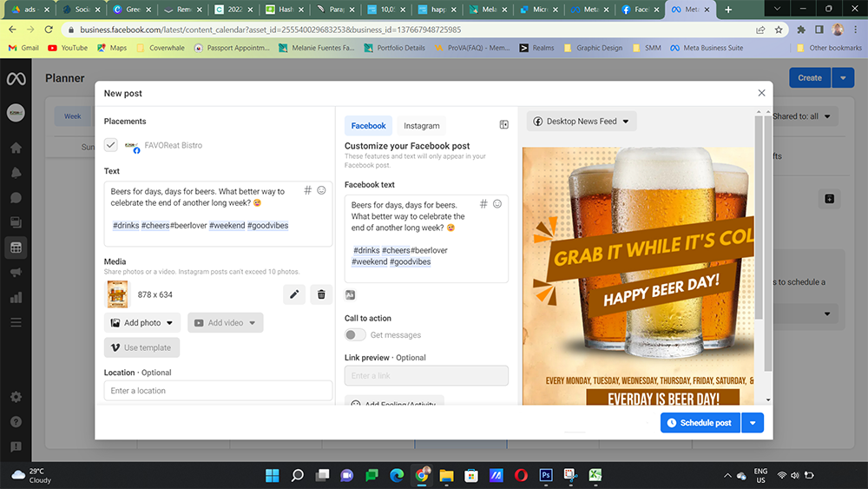The height and width of the screenshot is (489, 868).
Task: Open emoji picker in Facebook text box
Action: (497, 204)
